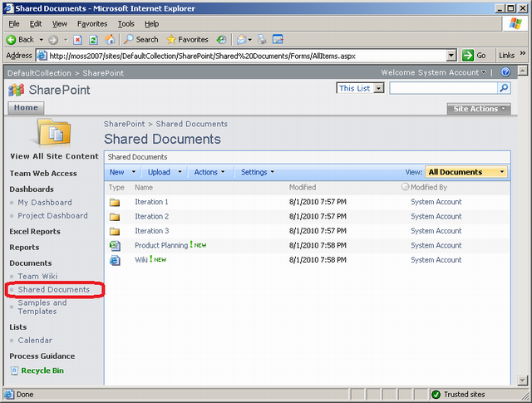Select the Home tab

pyautogui.click(x=26, y=107)
